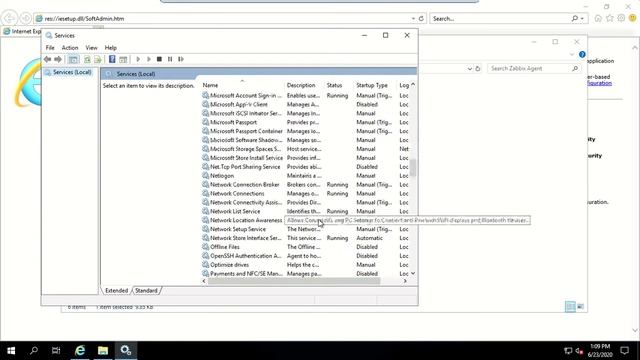Select Net.Tcp Port Sharing Service
Image resolution: width=640 pixels, height=360 pixels.
[x=305, y=167]
